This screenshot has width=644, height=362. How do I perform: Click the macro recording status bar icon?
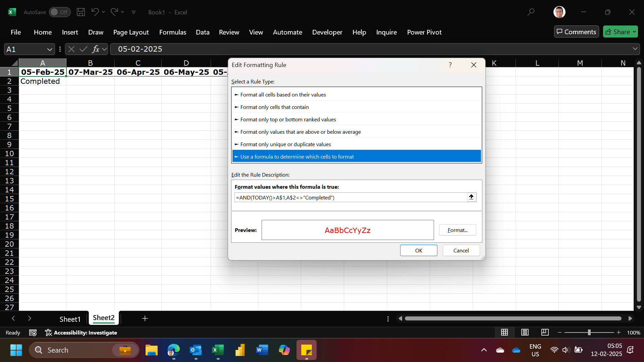(33, 333)
